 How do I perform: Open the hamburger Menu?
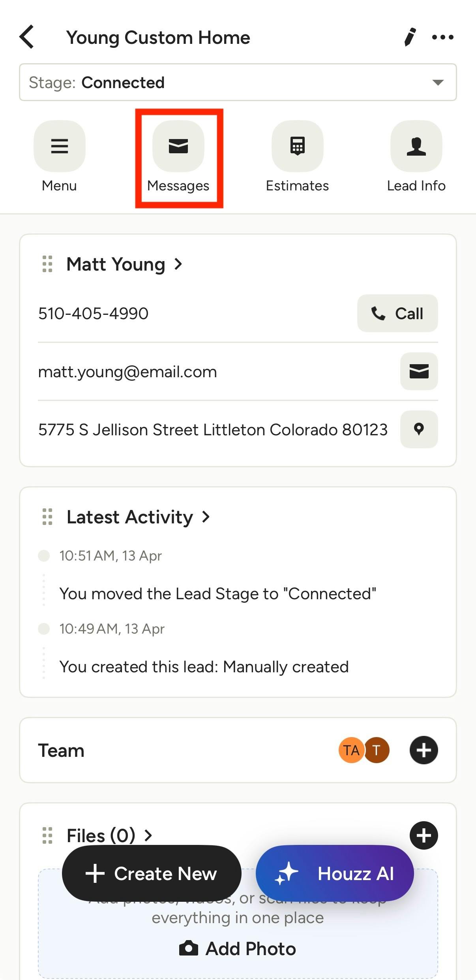pos(60,146)
